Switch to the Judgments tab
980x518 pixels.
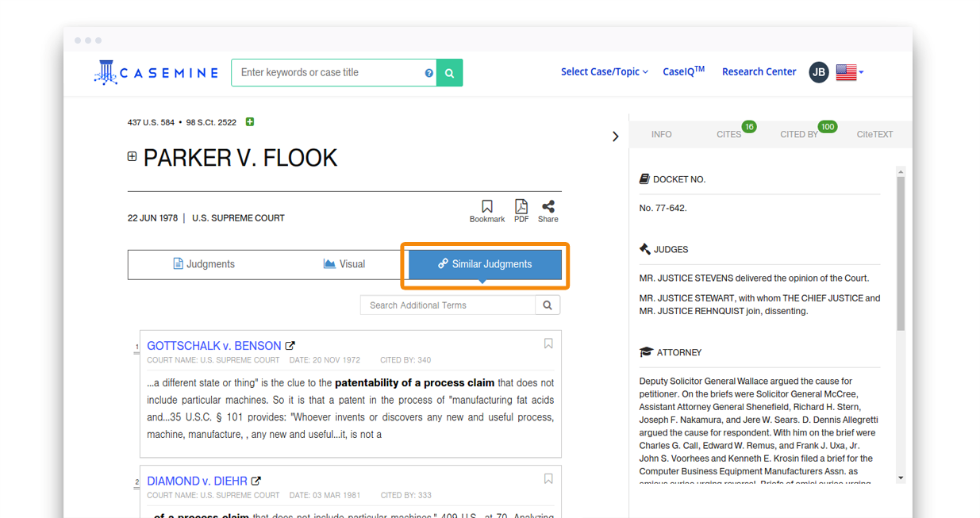click(204, 264)
